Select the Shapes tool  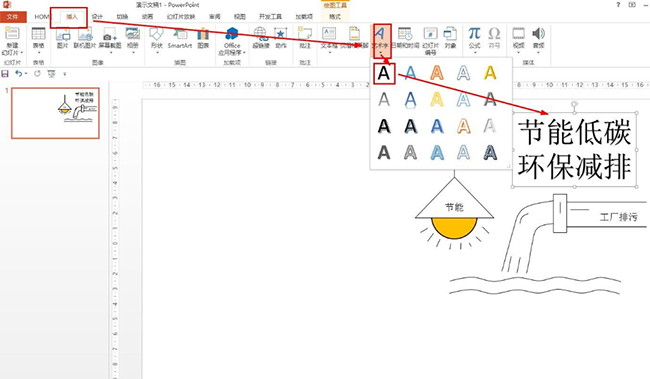(x=157, y=39)
